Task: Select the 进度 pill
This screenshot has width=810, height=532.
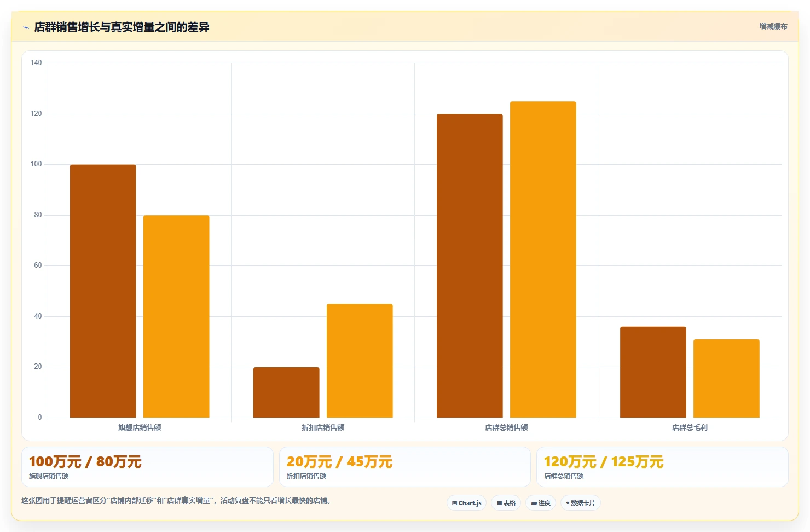Action: point(541,503)
